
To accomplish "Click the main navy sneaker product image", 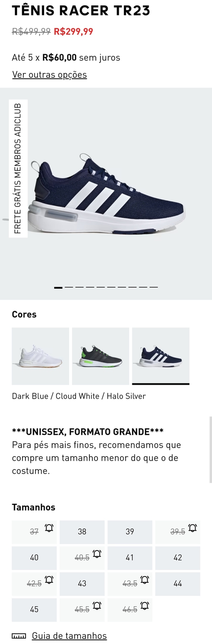I will pos(106,194).
